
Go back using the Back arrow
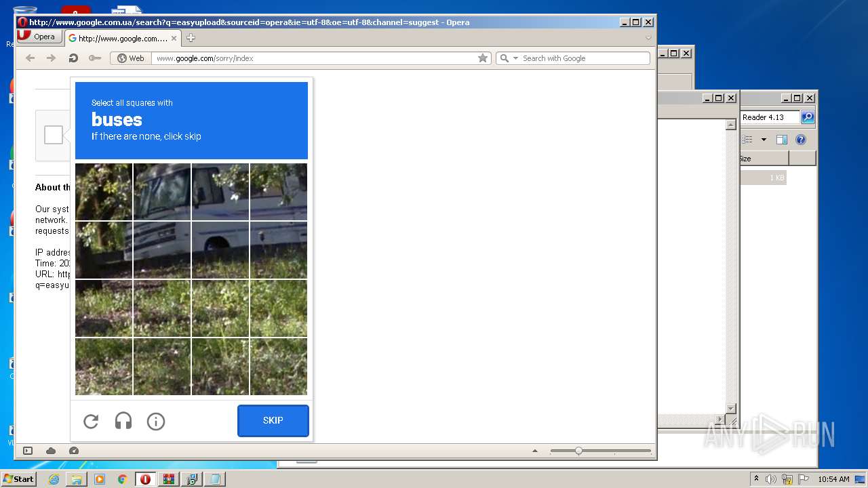tap(30, 58)
